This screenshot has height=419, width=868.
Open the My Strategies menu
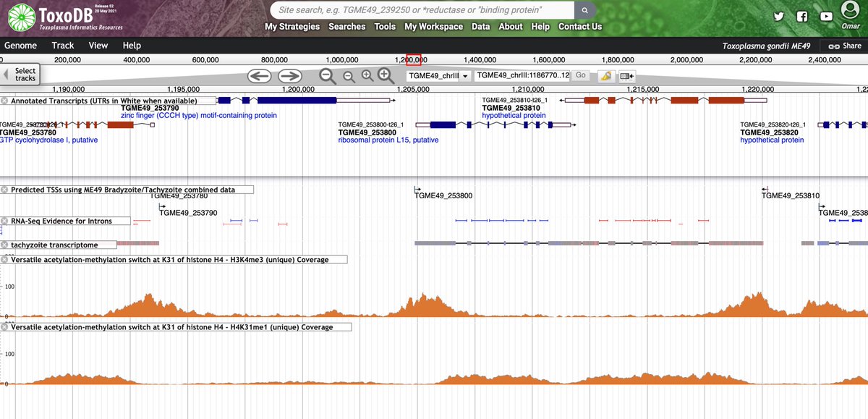292,26
